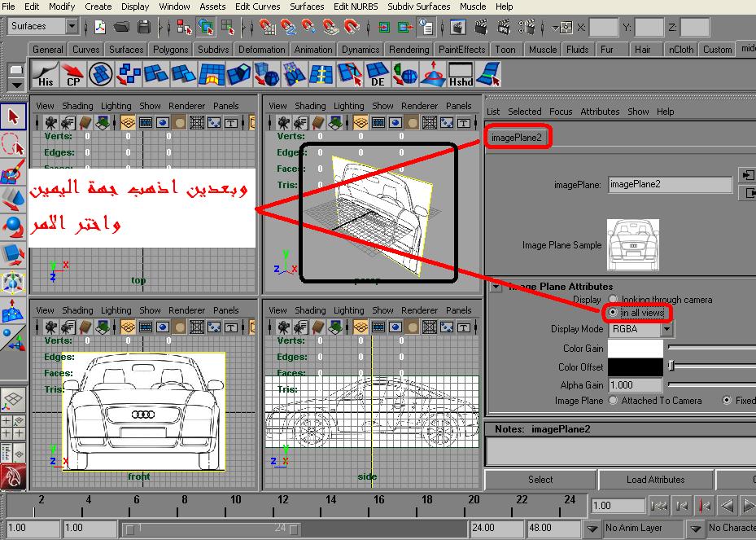Activate the Snap to curves magnet
756x540 pixels.
point(288,27)
